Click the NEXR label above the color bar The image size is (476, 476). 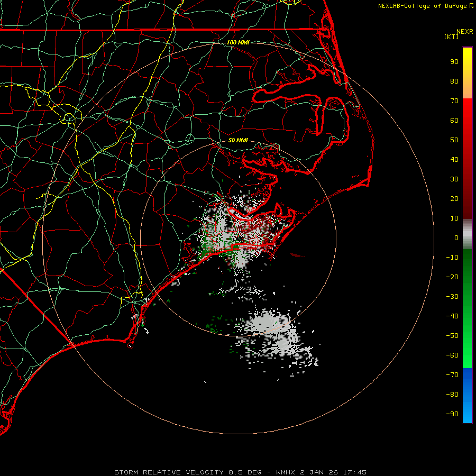pos(465,32)
